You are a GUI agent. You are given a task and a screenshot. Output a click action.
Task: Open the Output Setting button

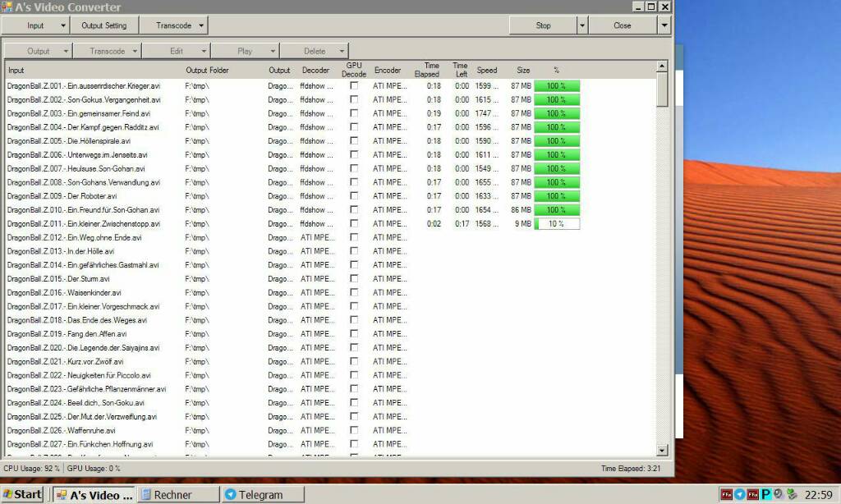103,25
